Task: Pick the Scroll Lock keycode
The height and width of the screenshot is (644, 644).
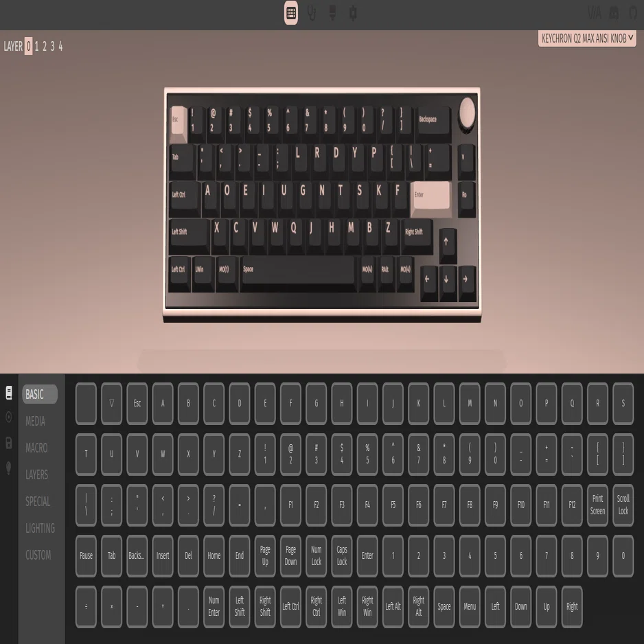Action: click(x=623, y=505)
